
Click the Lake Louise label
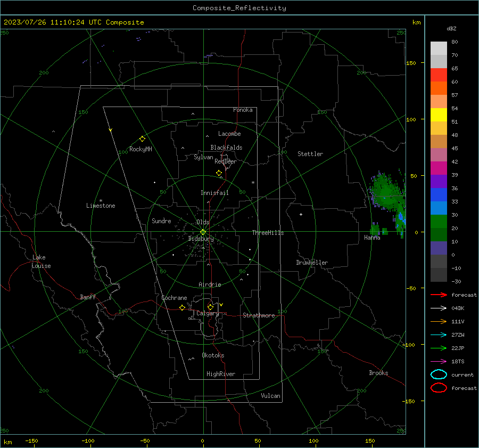point(41,262)
